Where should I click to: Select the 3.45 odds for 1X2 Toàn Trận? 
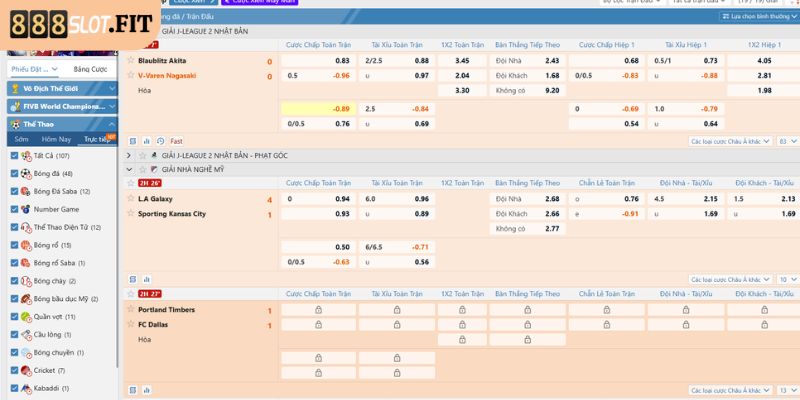coord(461,61)
